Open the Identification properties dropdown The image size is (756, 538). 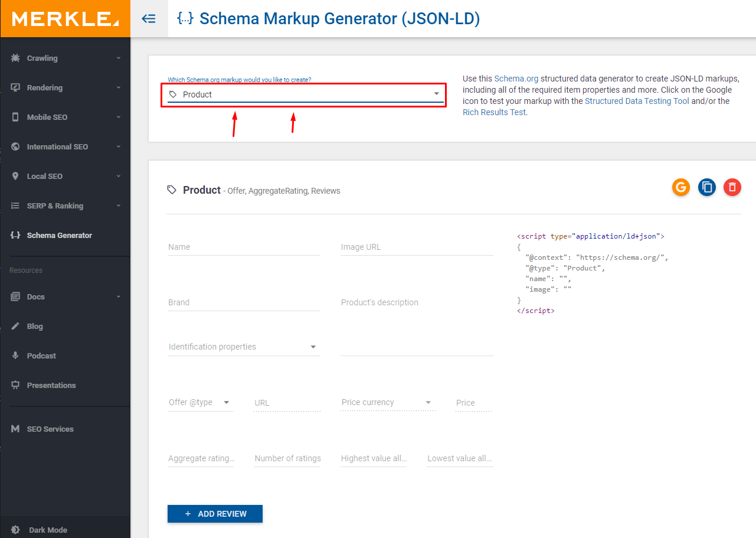pos(243,347)
